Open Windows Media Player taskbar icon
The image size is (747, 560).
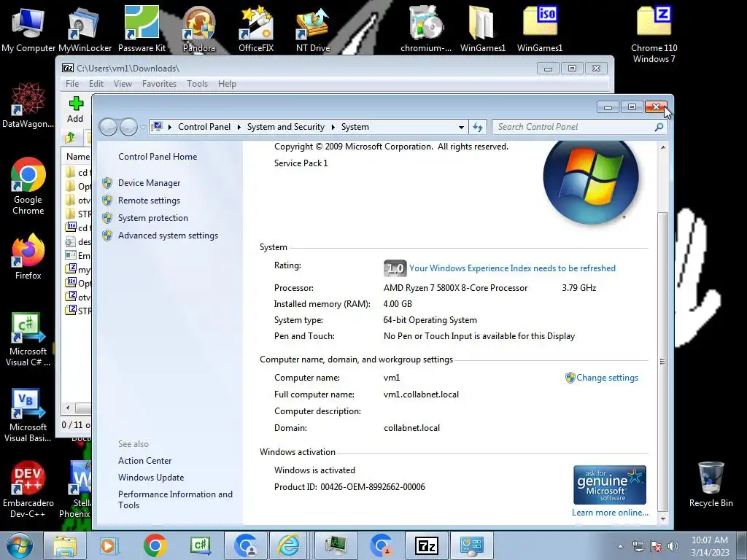[x=108, y=545]
